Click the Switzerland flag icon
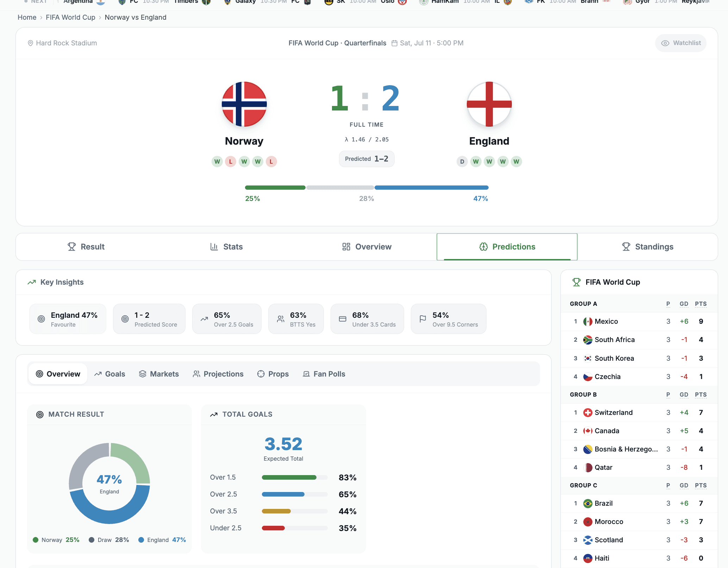 click(x=588, y=412)
